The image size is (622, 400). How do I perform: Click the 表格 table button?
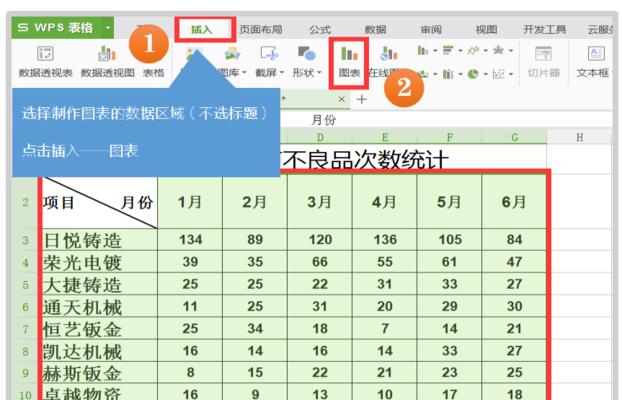pos(153,73)
